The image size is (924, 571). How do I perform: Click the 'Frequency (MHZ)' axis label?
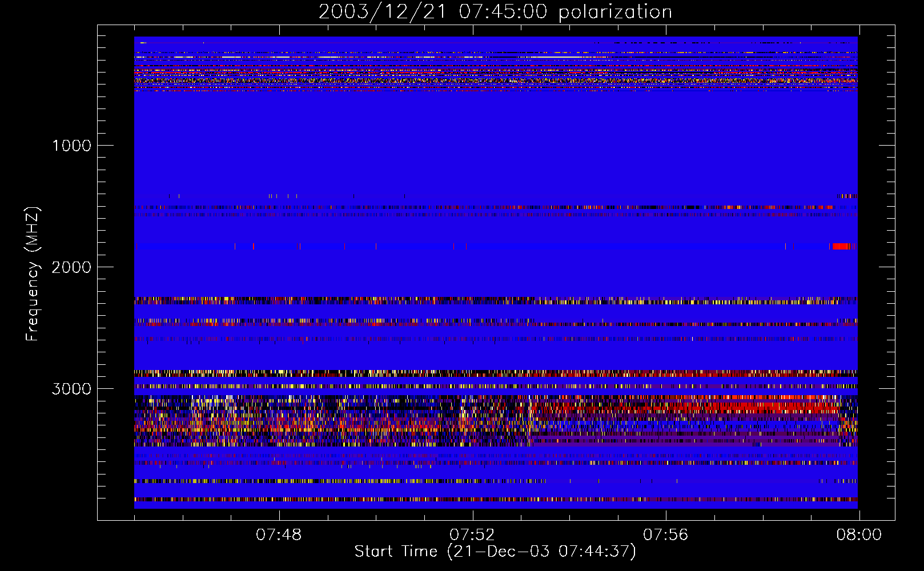33,274
